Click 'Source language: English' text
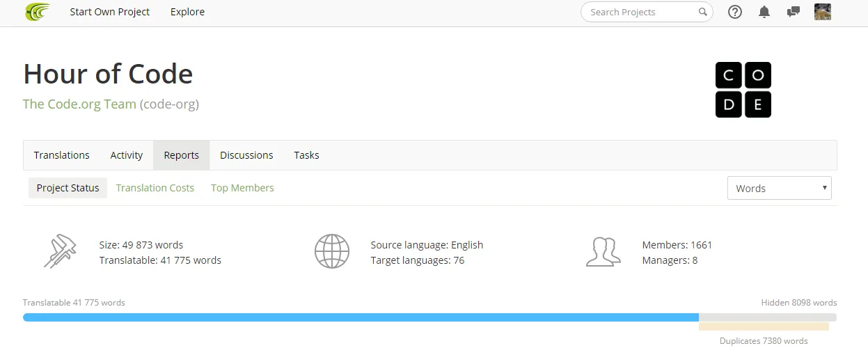Screen dimensions: 868x364 [427, 245]
